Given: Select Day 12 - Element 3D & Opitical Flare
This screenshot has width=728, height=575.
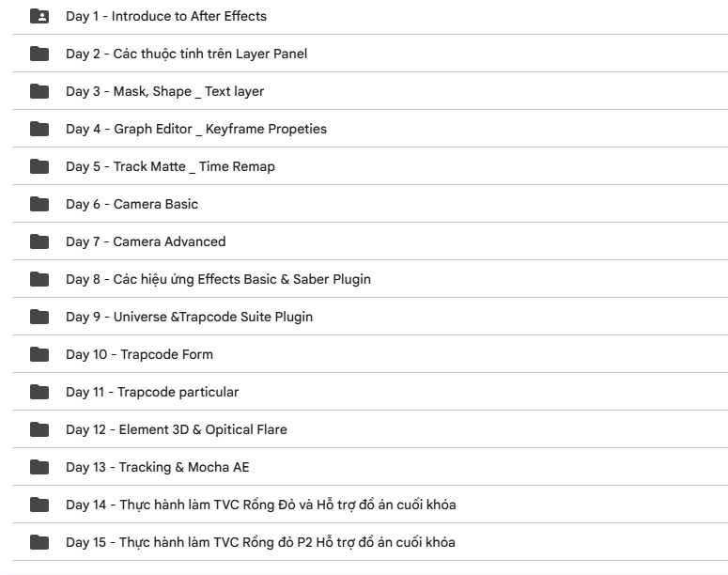Looking at the screenshot, I should (x=177, y=429).
